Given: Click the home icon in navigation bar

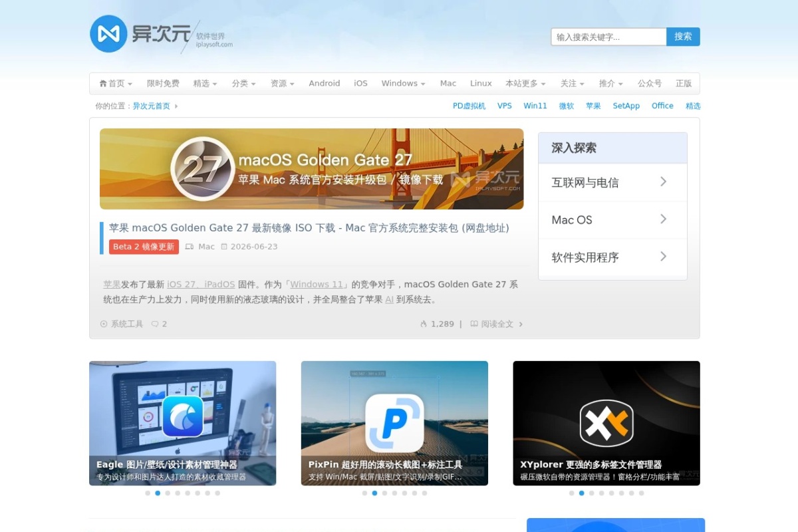Looking at the screenshot, I should point(103,83).
